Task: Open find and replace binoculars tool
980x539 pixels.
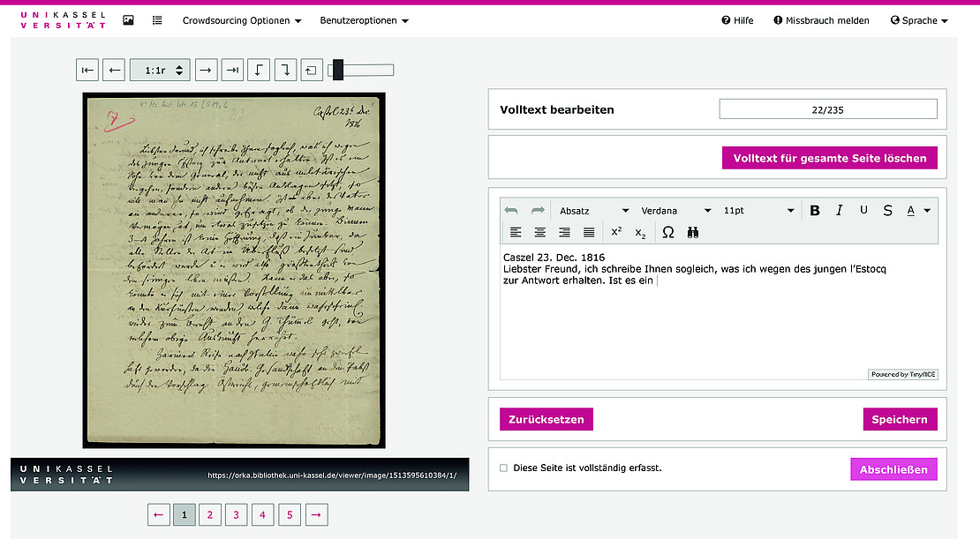Action: pos(693,232)
